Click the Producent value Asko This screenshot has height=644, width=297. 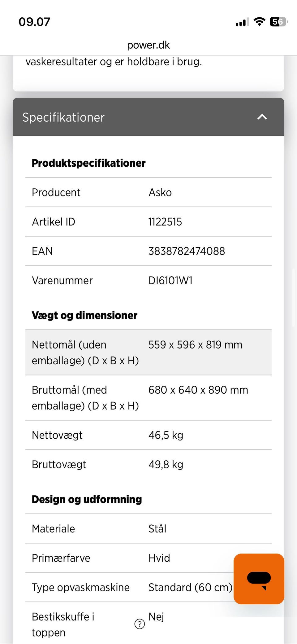tap(160, 192)
